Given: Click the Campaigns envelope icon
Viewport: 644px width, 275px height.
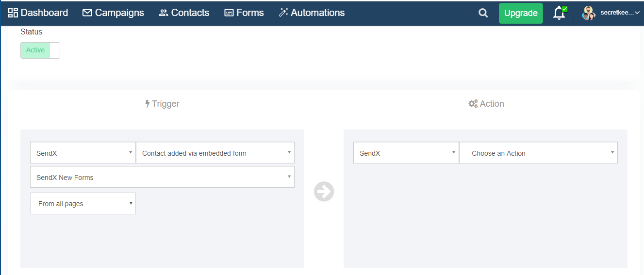Looking at the screenshot, I should (x=87, y=13).
